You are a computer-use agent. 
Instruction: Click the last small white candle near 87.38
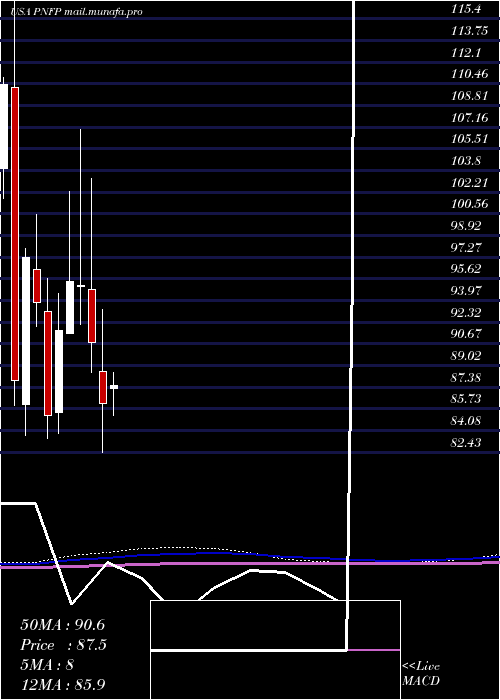click(x=114, y=387)
